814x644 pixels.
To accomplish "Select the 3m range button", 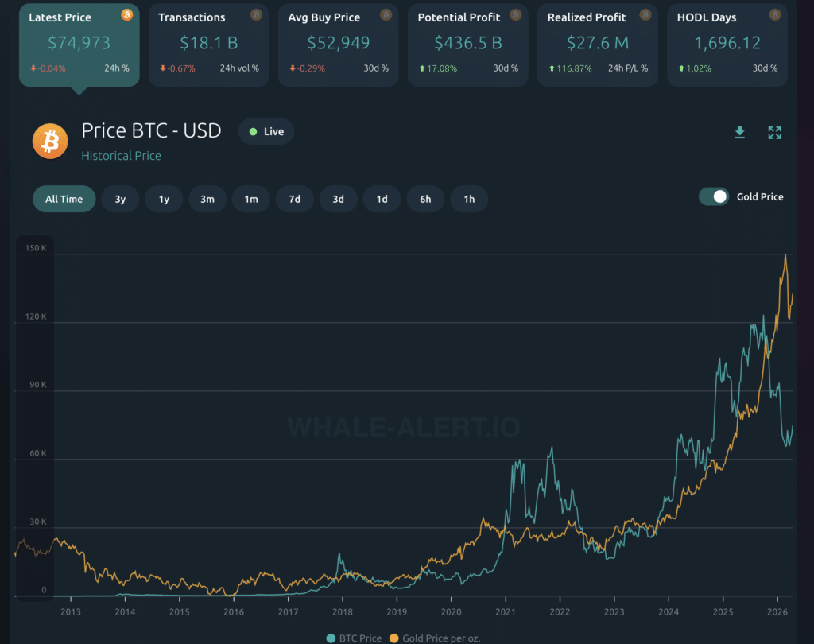I will pos(207,199).
